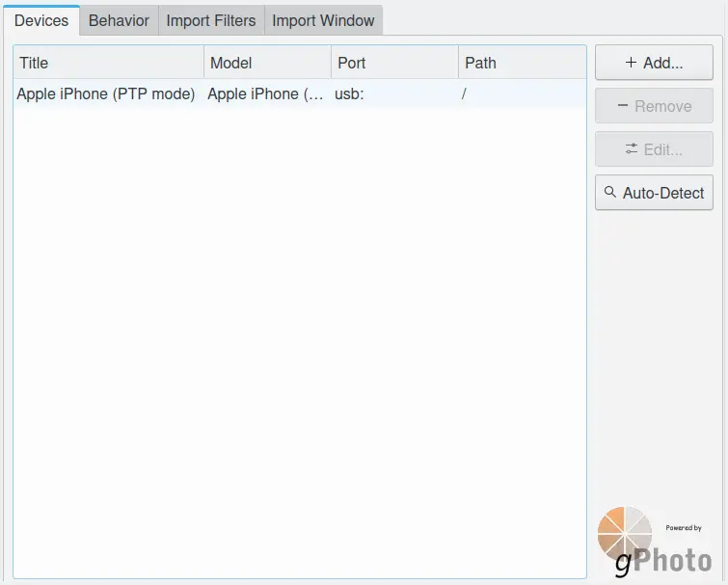
Task: Sort devices by Model column header
Action: click(267, 63)
